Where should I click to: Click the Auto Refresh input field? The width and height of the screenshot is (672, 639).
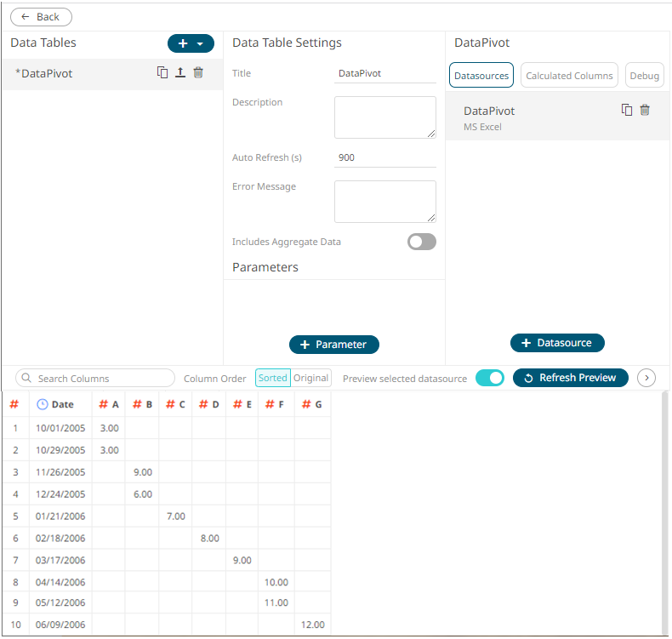point(384,157)
